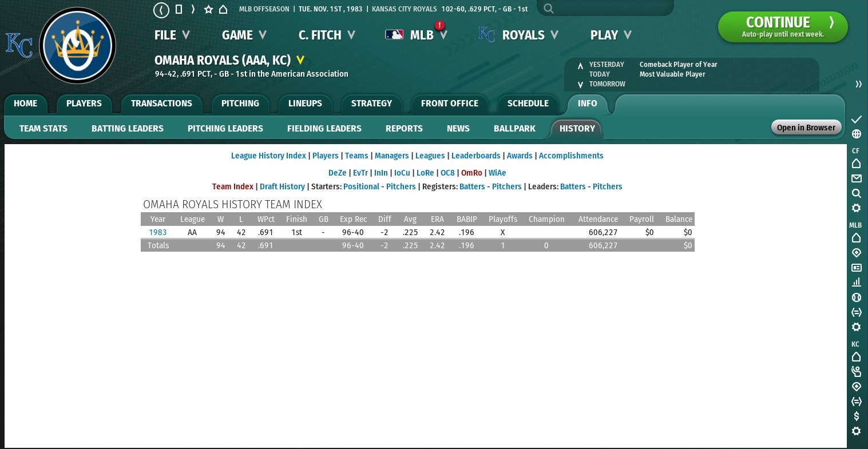Open the 1983 season link

[158, 232]
